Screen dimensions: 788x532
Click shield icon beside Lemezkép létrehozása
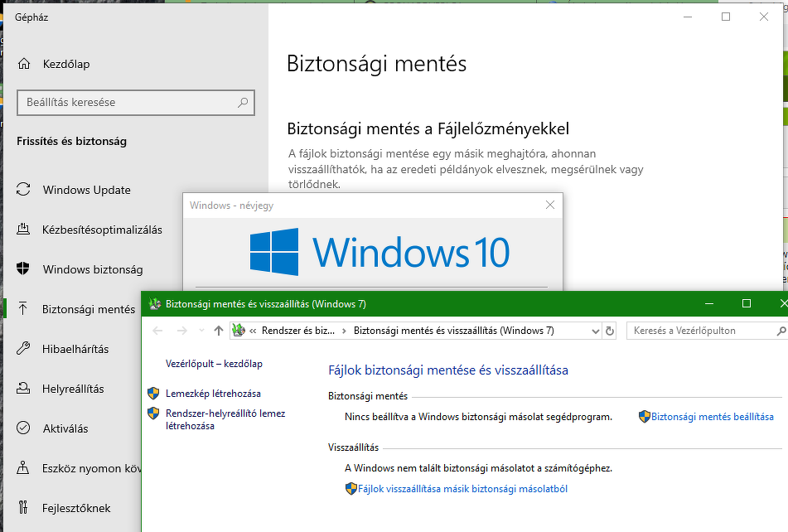153,394
